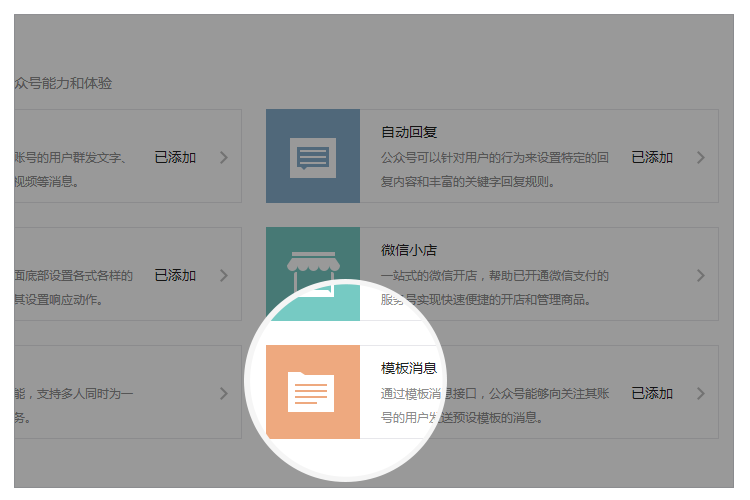
Task: Open the 微信小店 title link
Action: pyautogui.click(x=409, y=250)
